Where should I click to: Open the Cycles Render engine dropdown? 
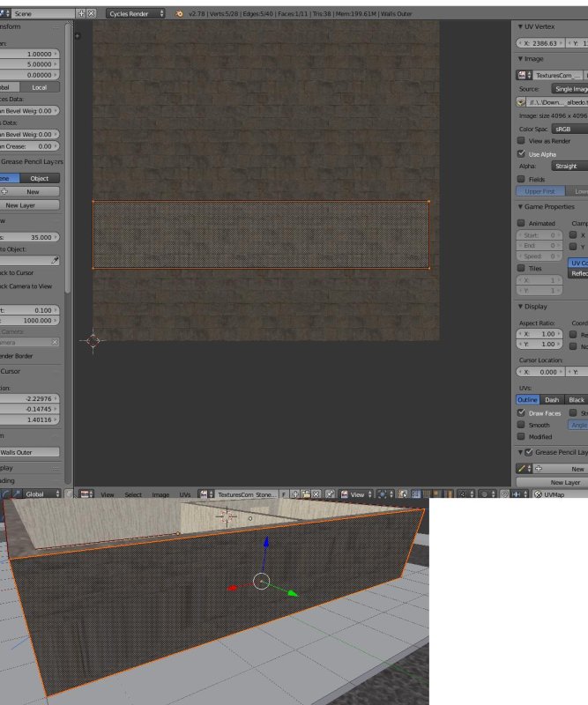tap(136, 14)
